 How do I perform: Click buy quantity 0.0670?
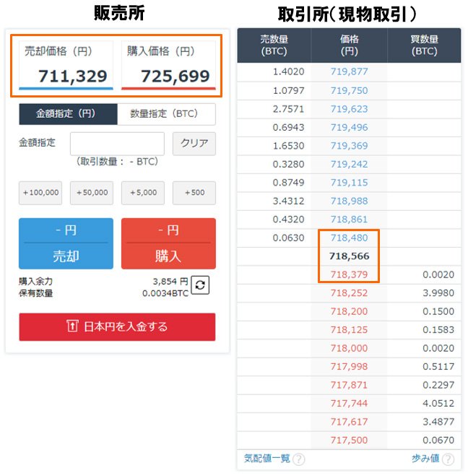pyautogui.click(x=438, y=440)
